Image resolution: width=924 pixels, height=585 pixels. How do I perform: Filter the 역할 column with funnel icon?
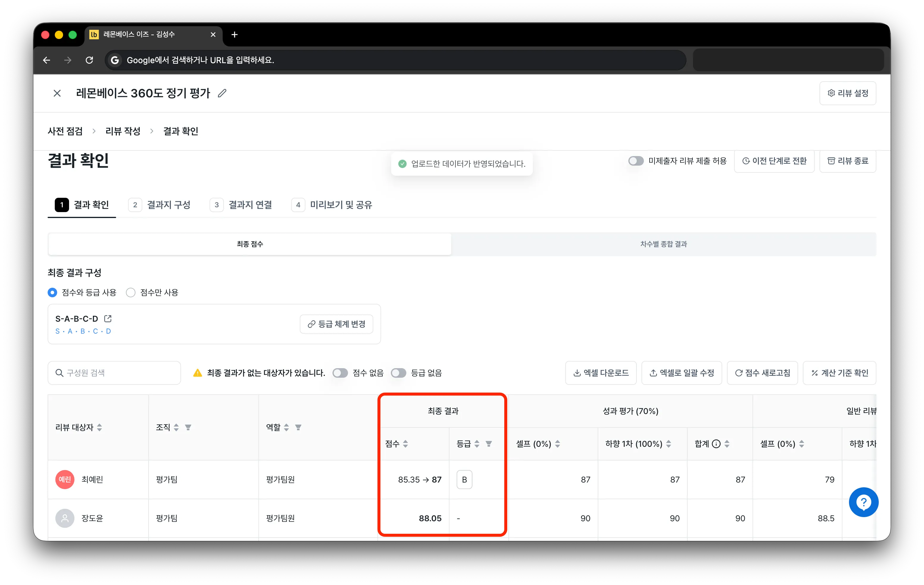(298, 427)
